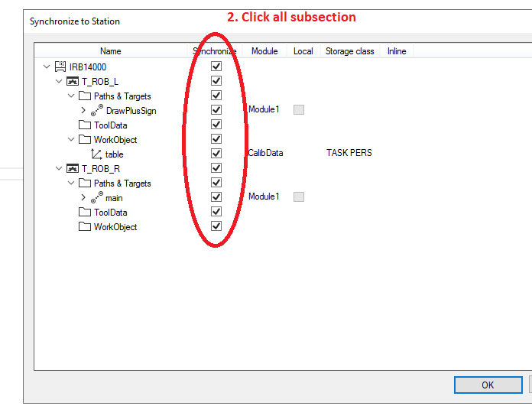532x406 pixels.
Task: Toggle Synchronize for T_ROB_R ToolData
Action: tap(216, 211)
